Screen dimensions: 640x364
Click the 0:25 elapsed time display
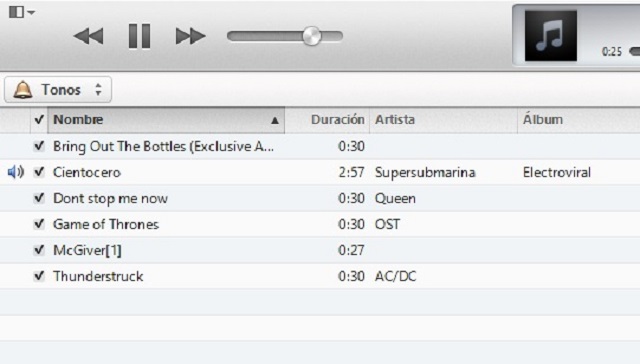(x=611, y=52)
